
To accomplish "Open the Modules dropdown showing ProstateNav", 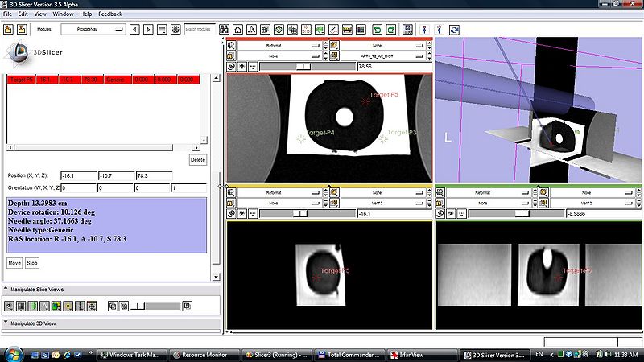I will (93, 29).
